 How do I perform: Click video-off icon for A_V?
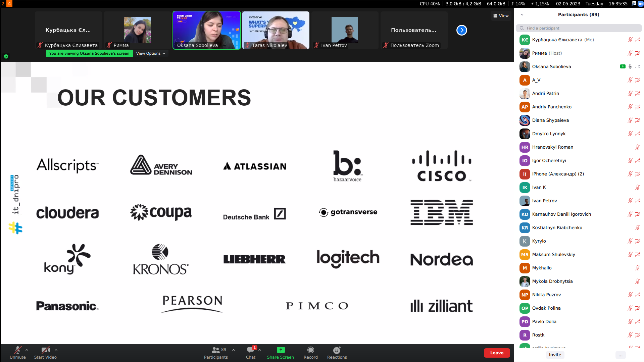click(x=638, y=80)
